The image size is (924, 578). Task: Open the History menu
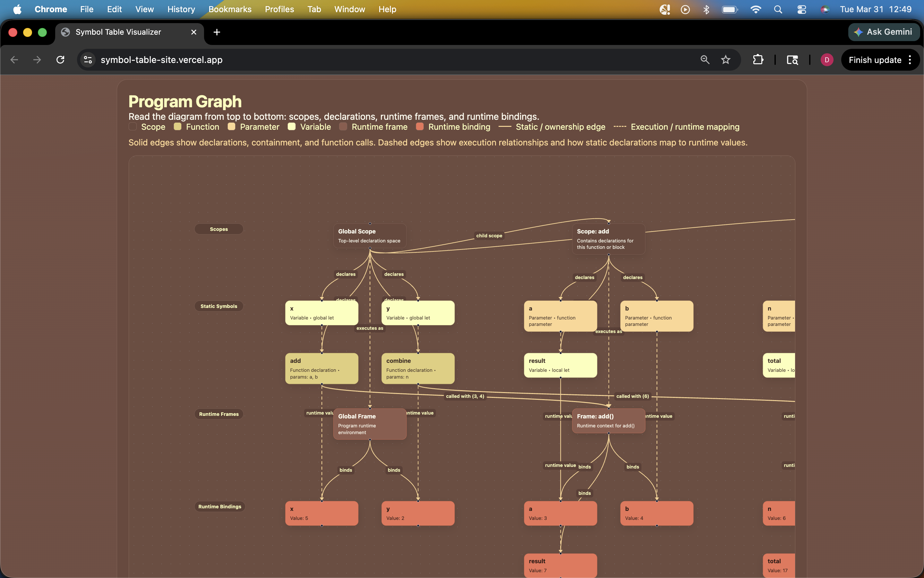coord(181,9)
